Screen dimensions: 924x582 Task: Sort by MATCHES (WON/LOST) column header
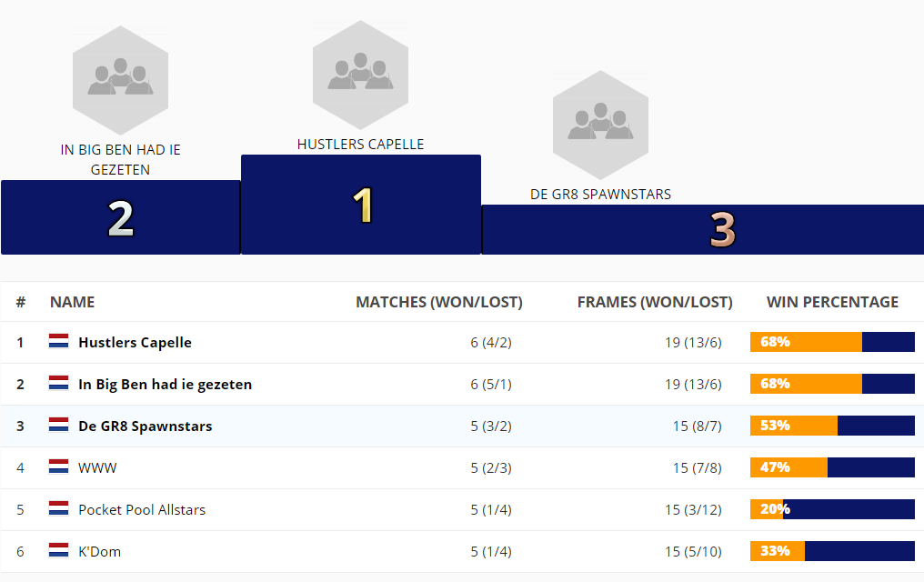[x=438, y=302]
